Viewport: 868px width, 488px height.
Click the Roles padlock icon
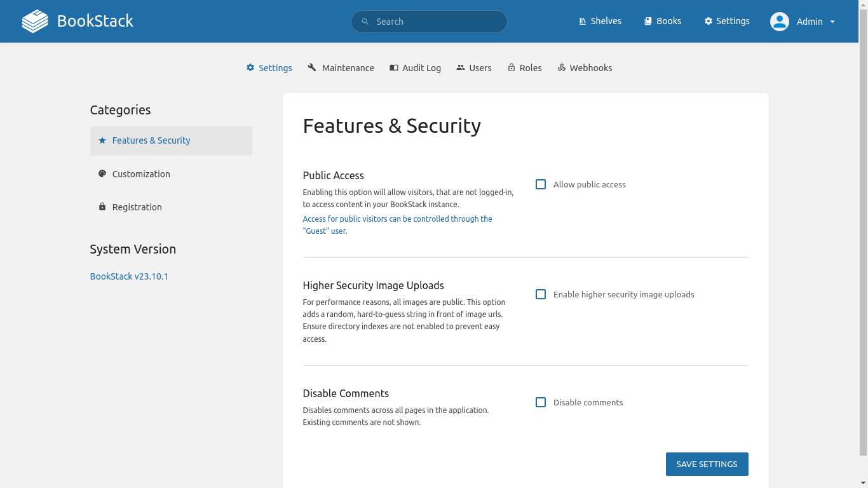512,67
